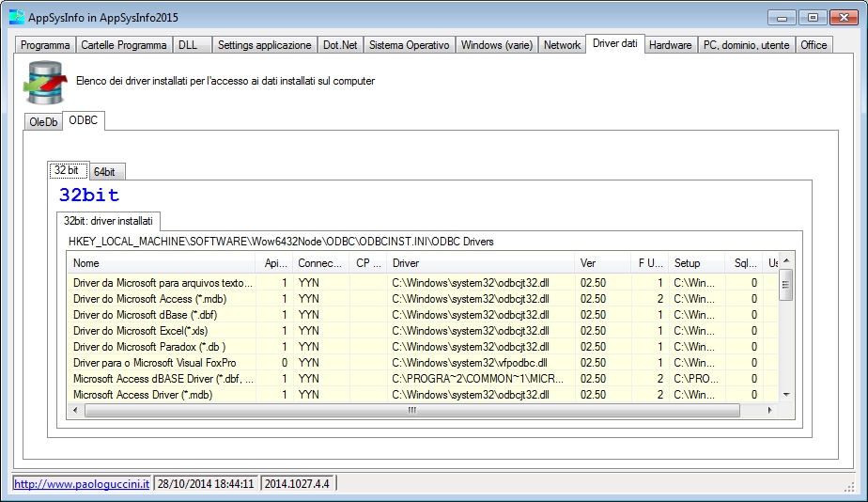Screen dimensions: 868x502
Task: Select row Driver do Microsoft Excel(*.xls)
Action: tap(423, 331)
